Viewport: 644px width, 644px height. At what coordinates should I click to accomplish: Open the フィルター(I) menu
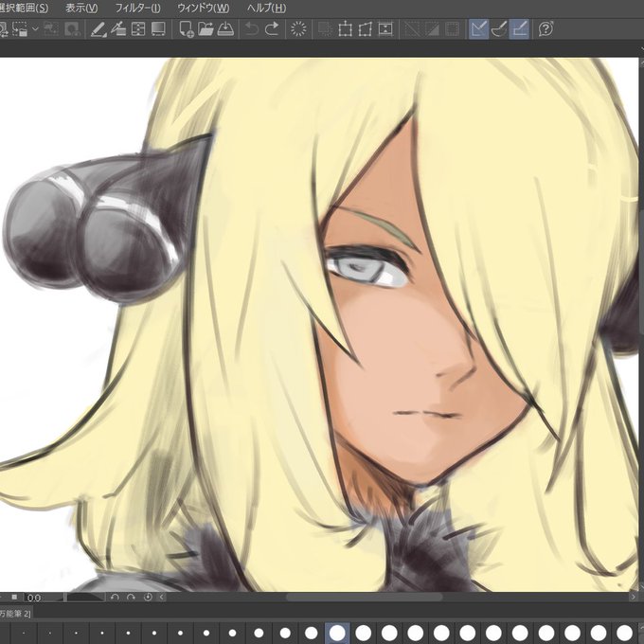(x=137, y=8)
